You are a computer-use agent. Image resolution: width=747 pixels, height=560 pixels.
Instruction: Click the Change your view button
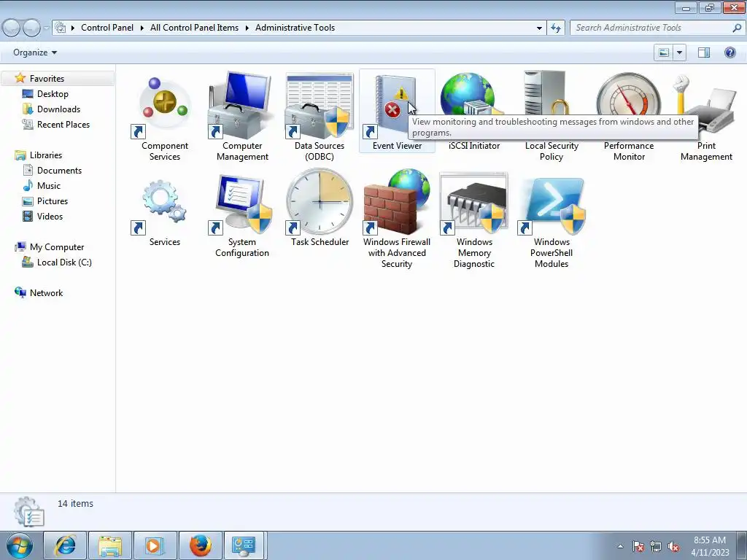point(664,52)
